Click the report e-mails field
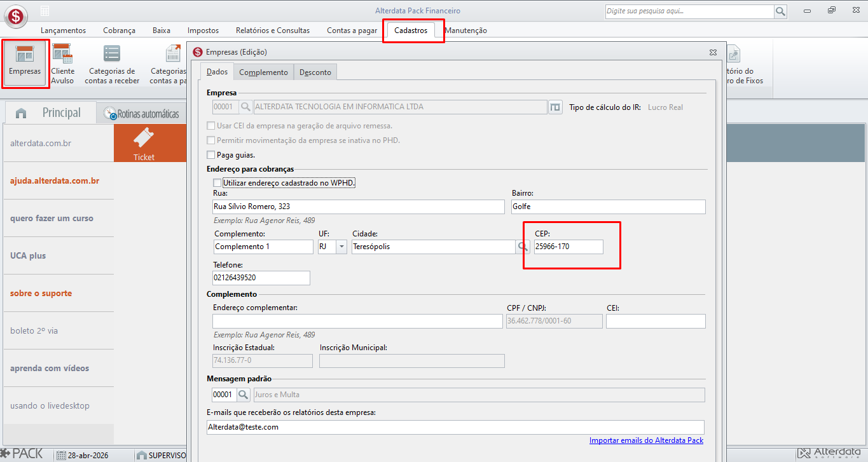Viewport: 868px width, 462px height. click(456, 427)
